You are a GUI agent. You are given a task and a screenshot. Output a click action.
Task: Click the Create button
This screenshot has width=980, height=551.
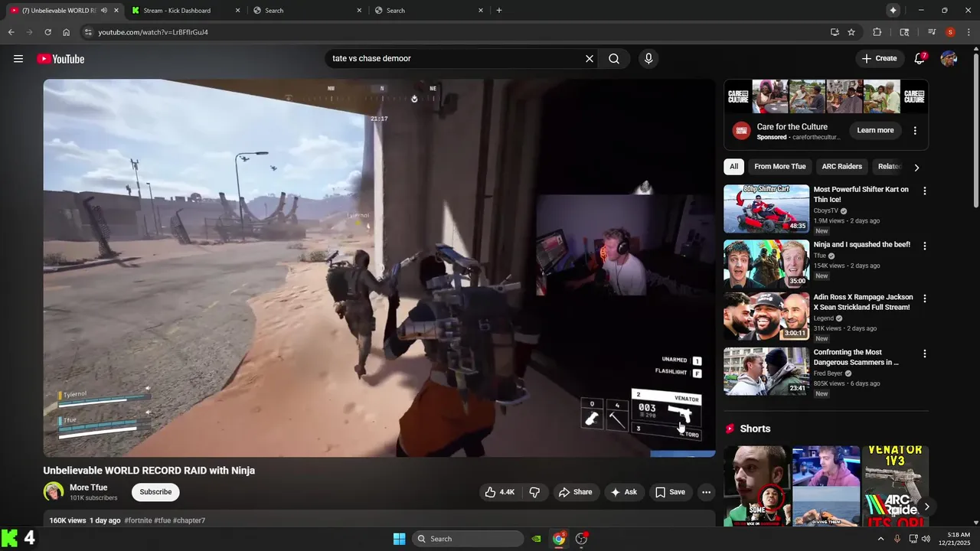pyautogui.click(x=879, y=59)
